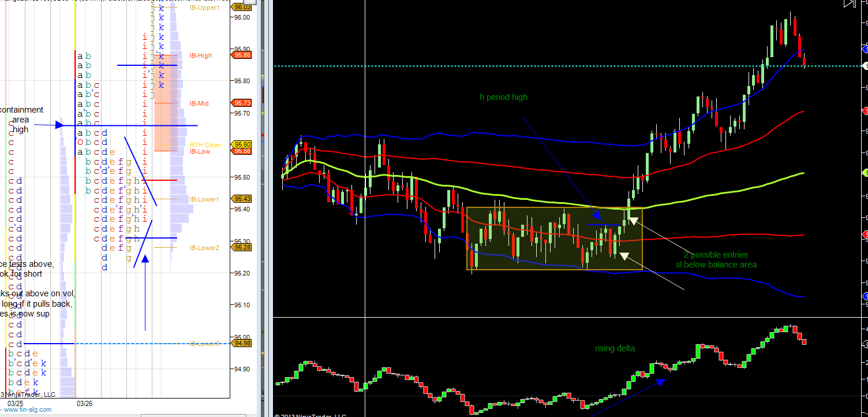The height and width of the screenshot is (417, 868).
Task: Click the 96.00 price axis value
Action: [x=242, y=17]
